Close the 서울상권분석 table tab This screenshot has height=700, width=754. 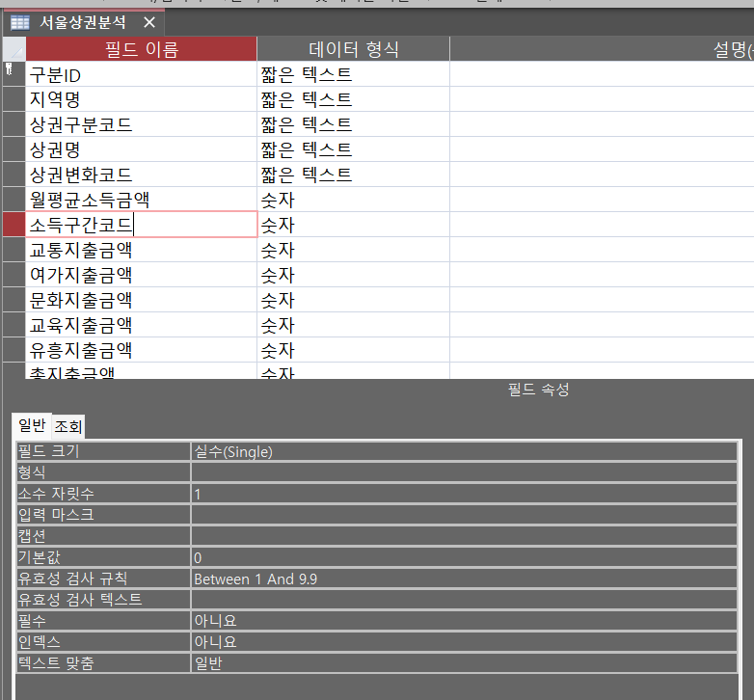pyautogui.click(x=148, y=22)
